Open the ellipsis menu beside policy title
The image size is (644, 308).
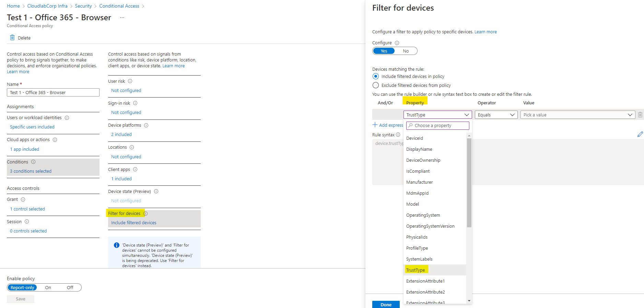pos(122,18)
